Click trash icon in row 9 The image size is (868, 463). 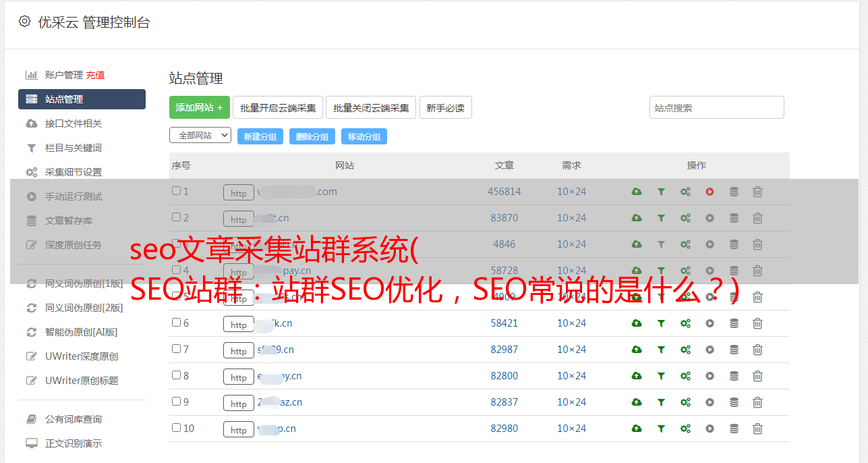click(x=757, y=402)
